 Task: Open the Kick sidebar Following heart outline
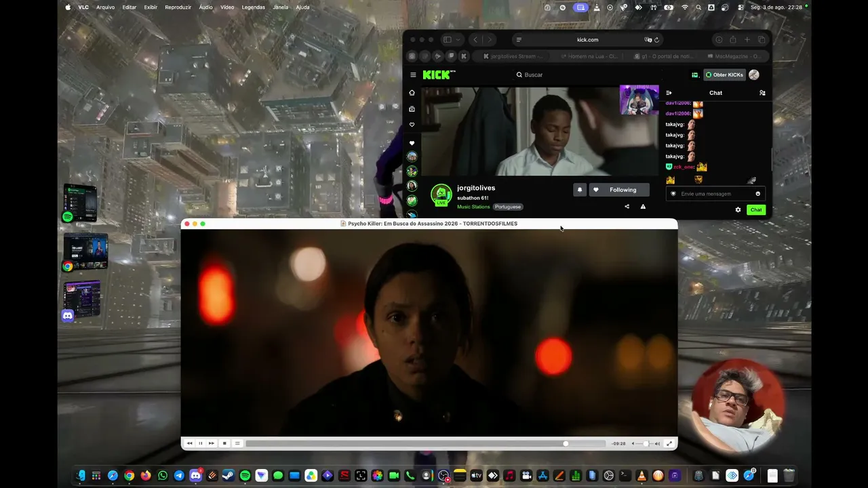[412, 125]
